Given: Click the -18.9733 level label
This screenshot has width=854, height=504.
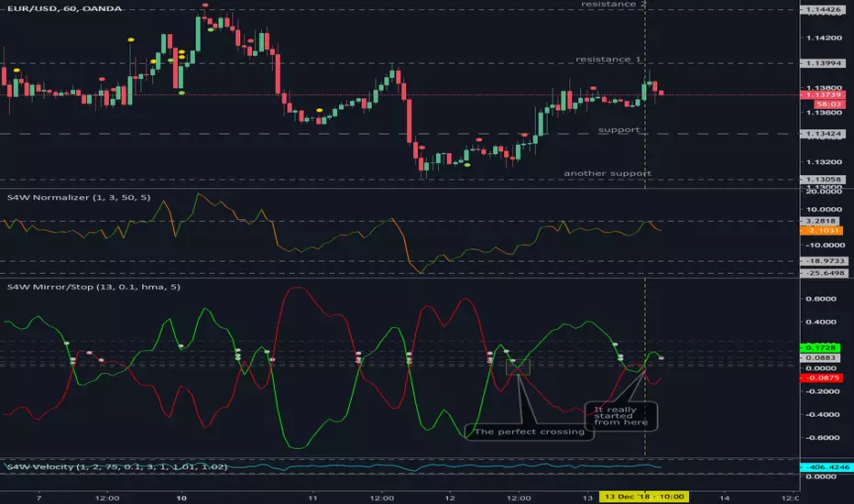Looking at the screenshot, I should (x=824, y=261).
